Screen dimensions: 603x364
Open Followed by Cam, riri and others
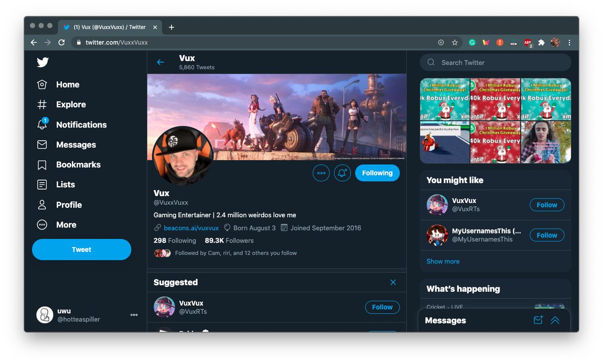click(x=236, y=253)
